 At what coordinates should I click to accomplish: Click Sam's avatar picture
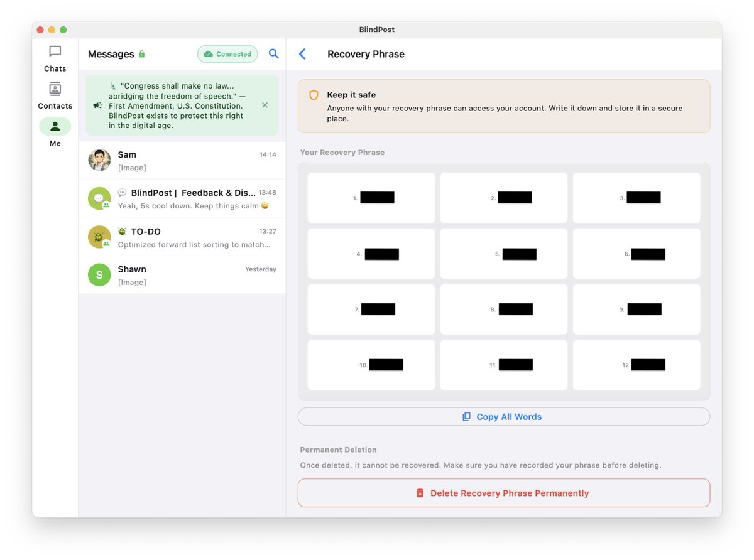pos(99,161)
